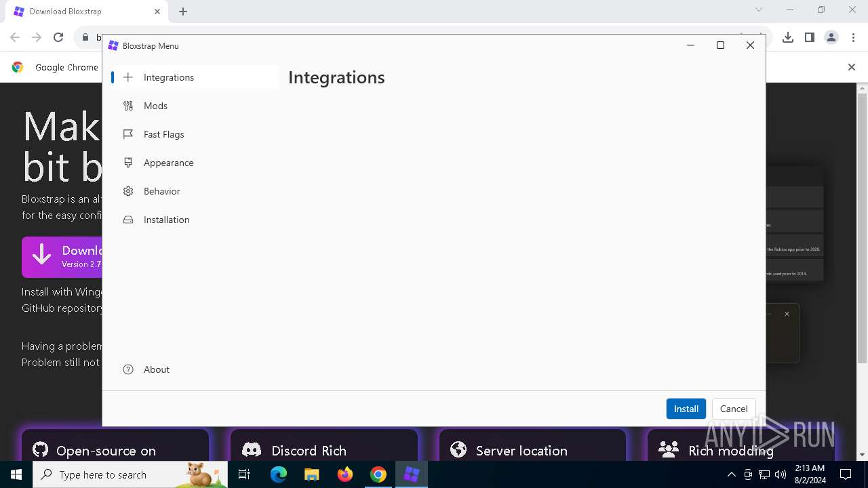
Task: Close the Download Bloxstrap tab
Action: (157, 12)
